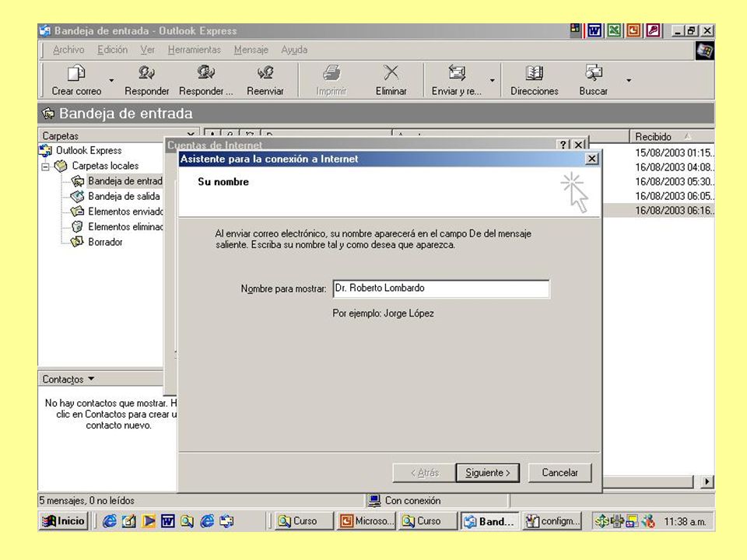Click the taskbar clock showing 11:38 a.m.
Viewport: 747px width, 560px height.
[686, 521]
